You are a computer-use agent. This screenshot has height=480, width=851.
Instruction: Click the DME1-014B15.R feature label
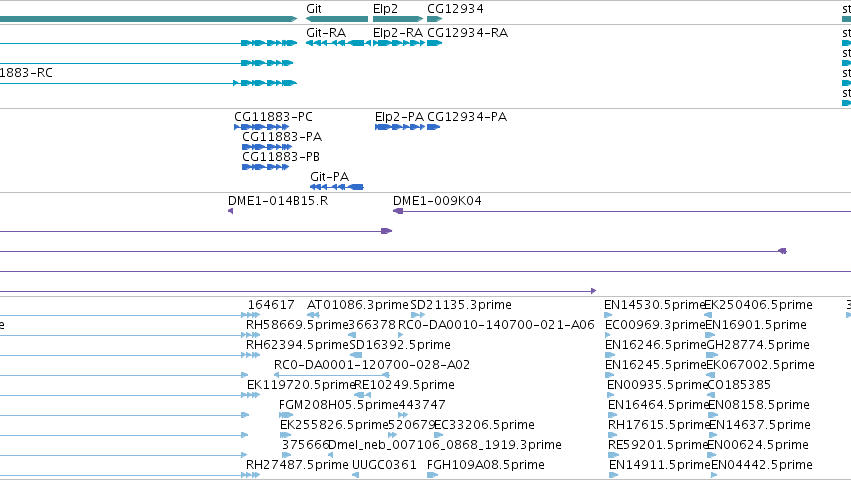click(278, 201)
